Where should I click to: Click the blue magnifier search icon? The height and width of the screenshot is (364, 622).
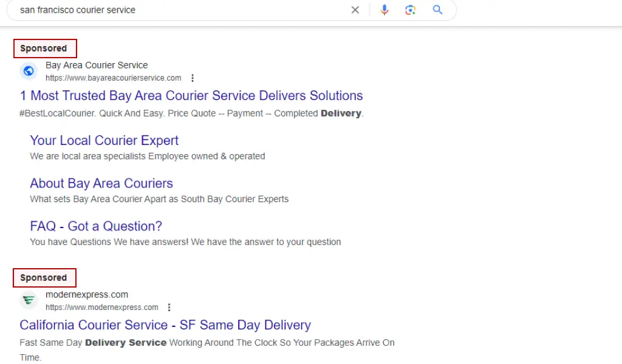[437, 10]
